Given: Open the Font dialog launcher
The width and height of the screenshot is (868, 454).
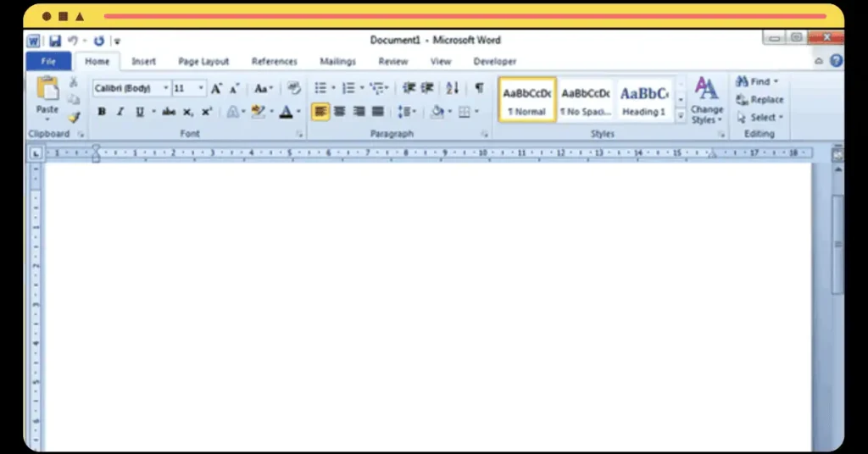Looking at the screenshot, I should click(299, 134).
